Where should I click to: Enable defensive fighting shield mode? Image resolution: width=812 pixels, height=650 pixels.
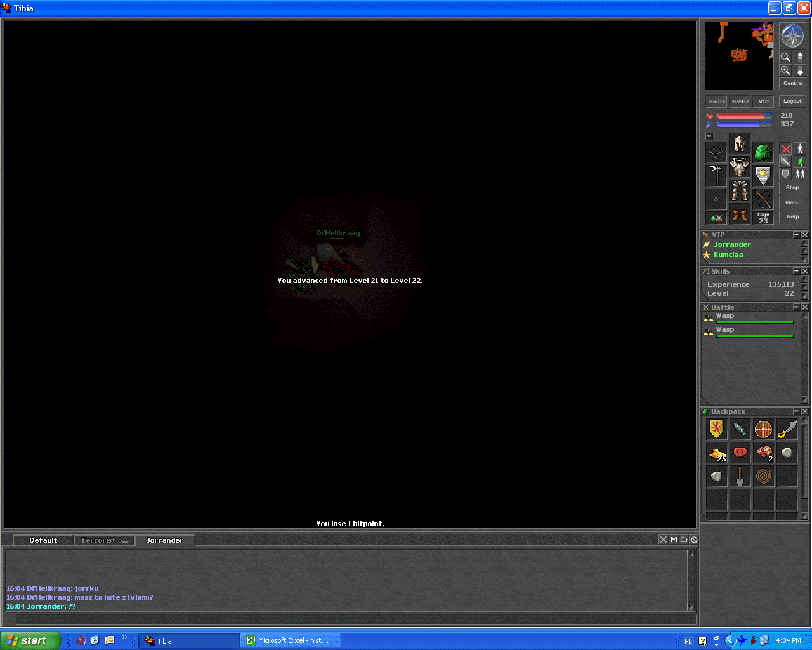pyautogui.click(x=786, y=174)
